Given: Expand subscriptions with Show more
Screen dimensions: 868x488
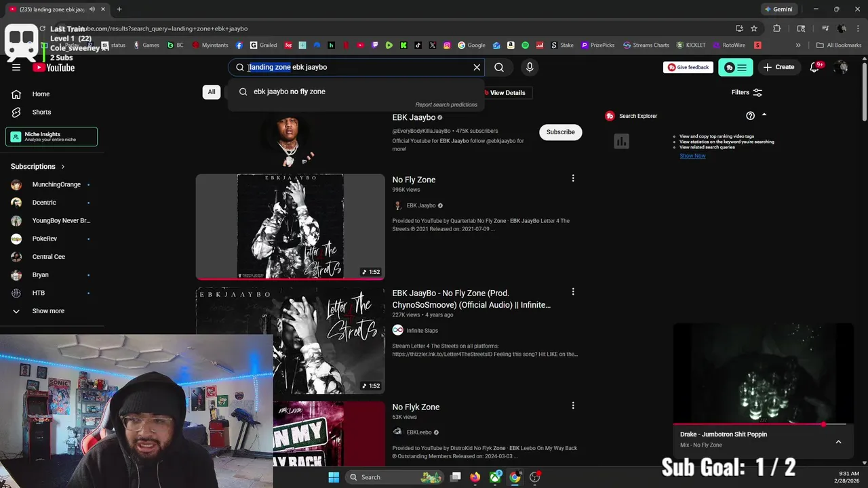Looking at the screenshot, I should coord(52,311).
